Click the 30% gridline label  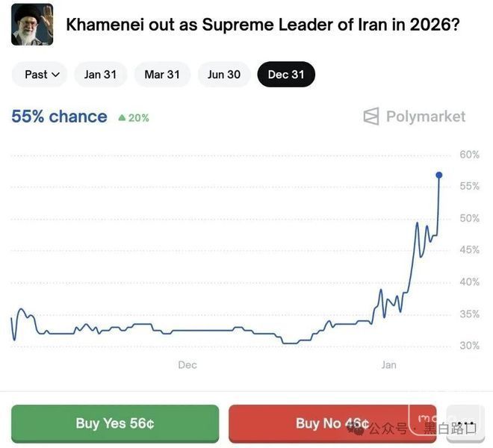469,346
